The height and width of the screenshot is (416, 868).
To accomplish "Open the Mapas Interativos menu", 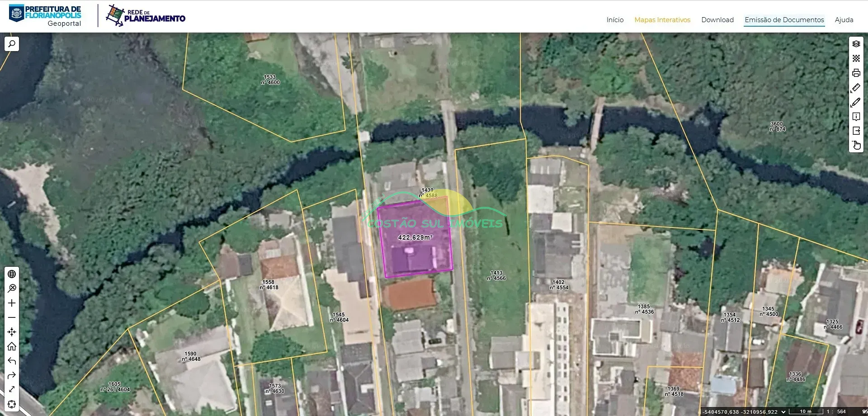I will click(x=662, y=20).
